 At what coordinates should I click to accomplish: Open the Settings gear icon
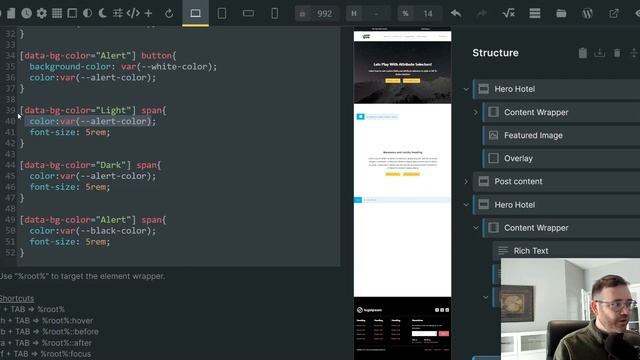click(x=42, y=13)
